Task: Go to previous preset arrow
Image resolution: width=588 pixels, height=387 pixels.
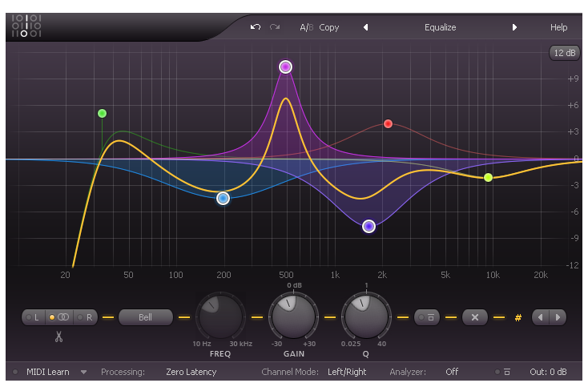Action: click(365, 27)
